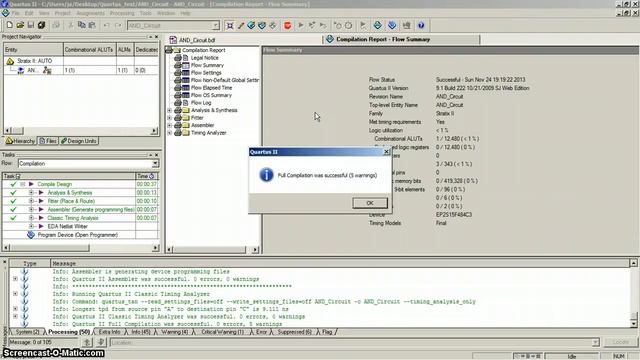Open the Tools menu

tap(145, 13)
